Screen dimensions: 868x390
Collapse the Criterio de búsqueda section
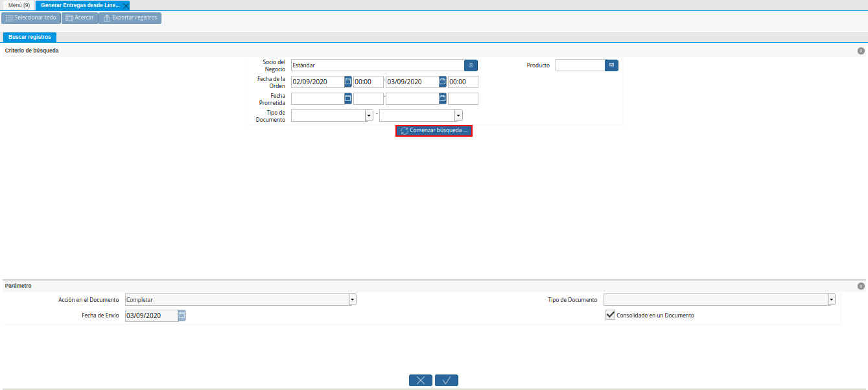pyautogui.click(x=861, y=51)
